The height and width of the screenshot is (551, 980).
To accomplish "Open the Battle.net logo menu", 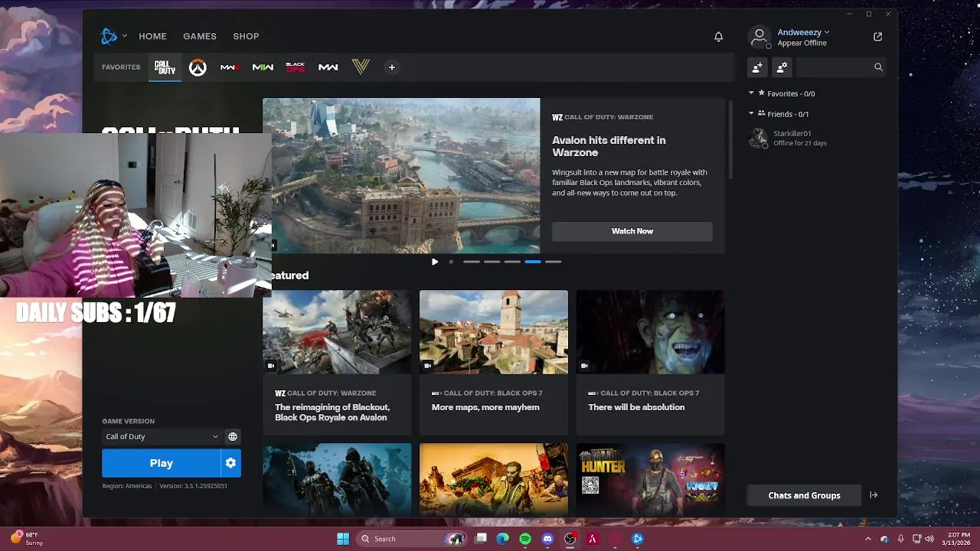I will coord(109,36).
